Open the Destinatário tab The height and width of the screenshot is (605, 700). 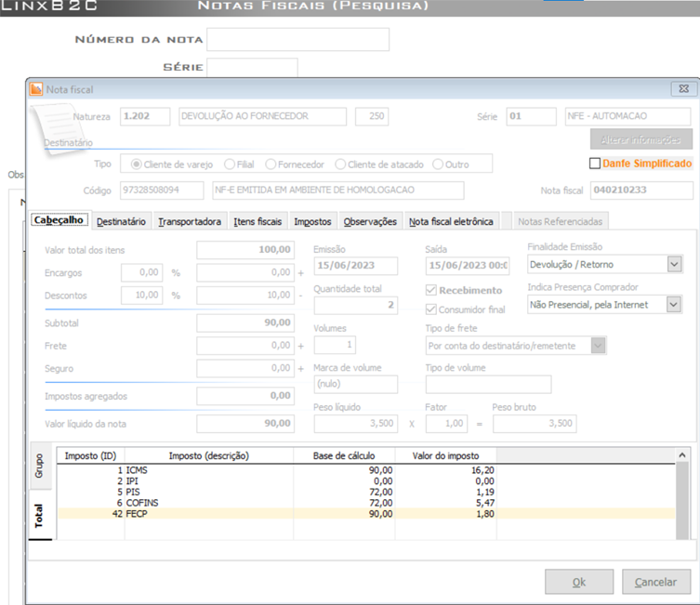[x=121, y=221]
